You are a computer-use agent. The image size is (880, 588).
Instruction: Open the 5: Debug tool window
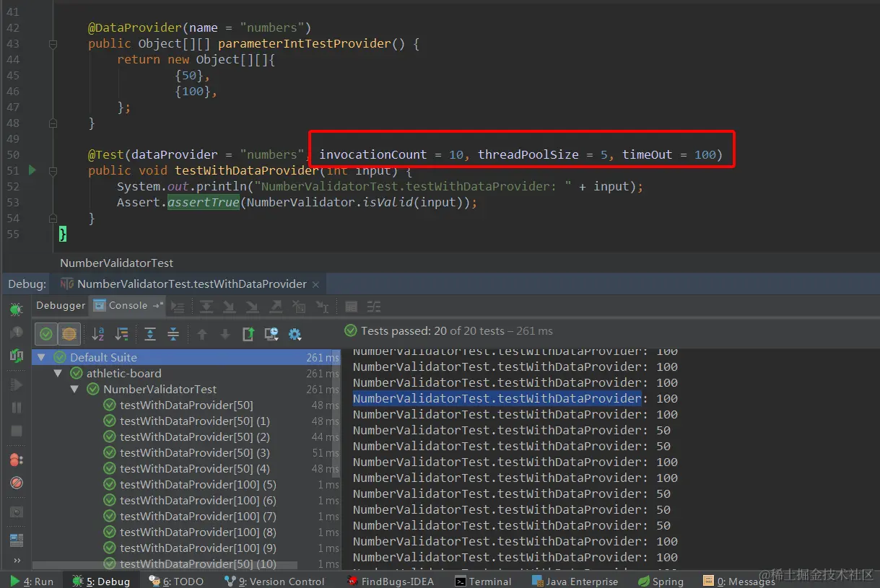coord(102,581)
